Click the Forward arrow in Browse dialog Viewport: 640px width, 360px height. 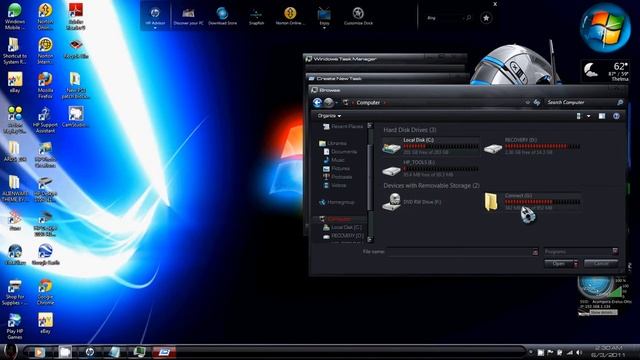click(329, 102)
